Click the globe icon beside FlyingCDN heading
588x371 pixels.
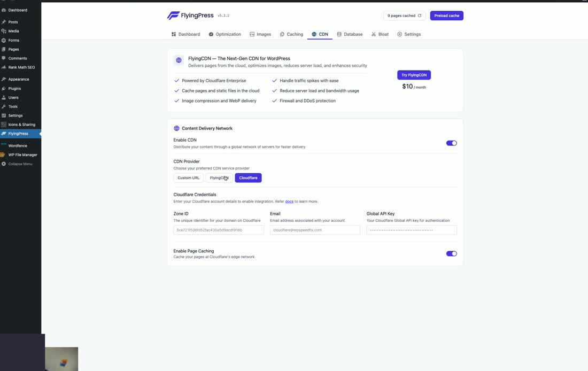point(179,60)
